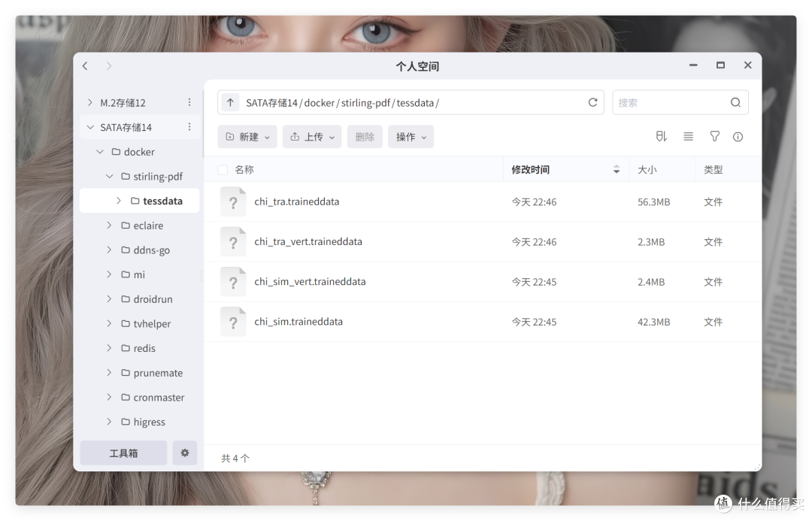Screen dimensions: 812x521
Task: Sort by the 类型 column header
Action: [713, 170]
